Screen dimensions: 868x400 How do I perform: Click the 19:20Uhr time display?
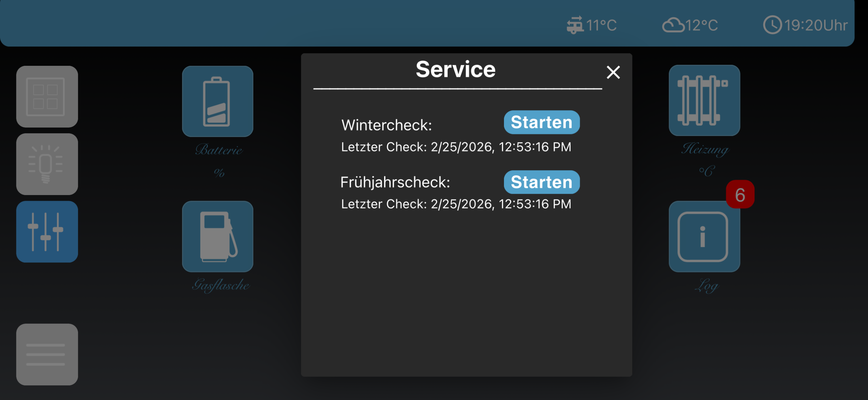coord(816,25)
